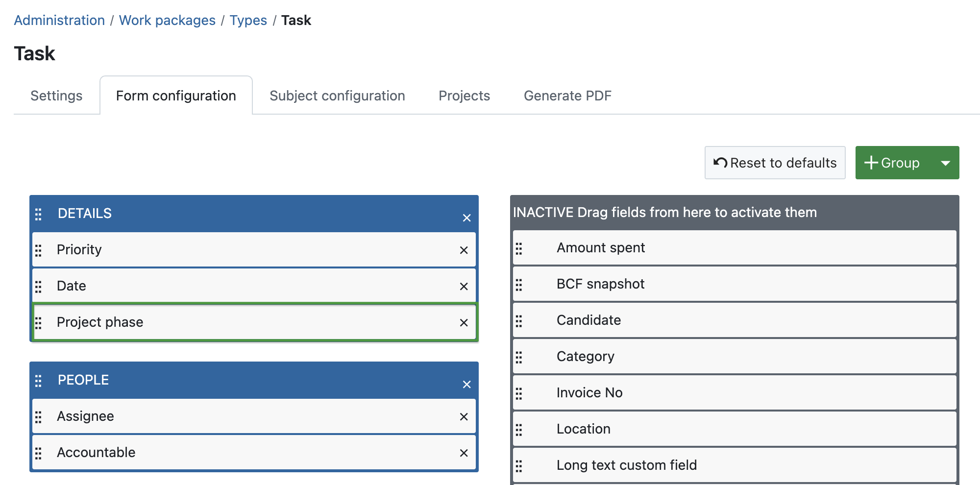Screen dimensions: 980x485
Task: Remove the DETAILS group using its X
Action: coord(466,217)
